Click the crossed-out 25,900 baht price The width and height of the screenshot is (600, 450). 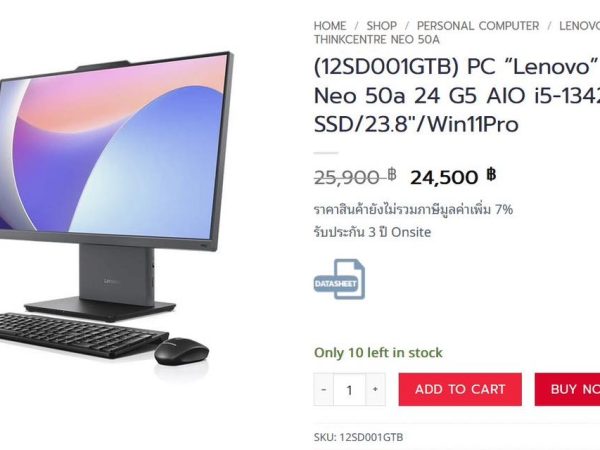click(x=355, y=177)
